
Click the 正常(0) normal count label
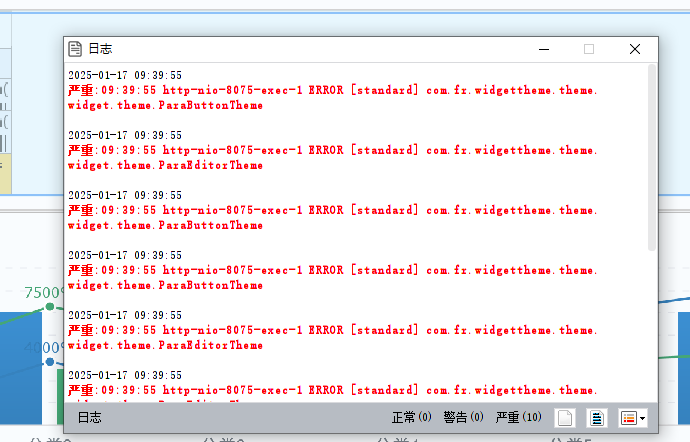(x=411, y=417)
